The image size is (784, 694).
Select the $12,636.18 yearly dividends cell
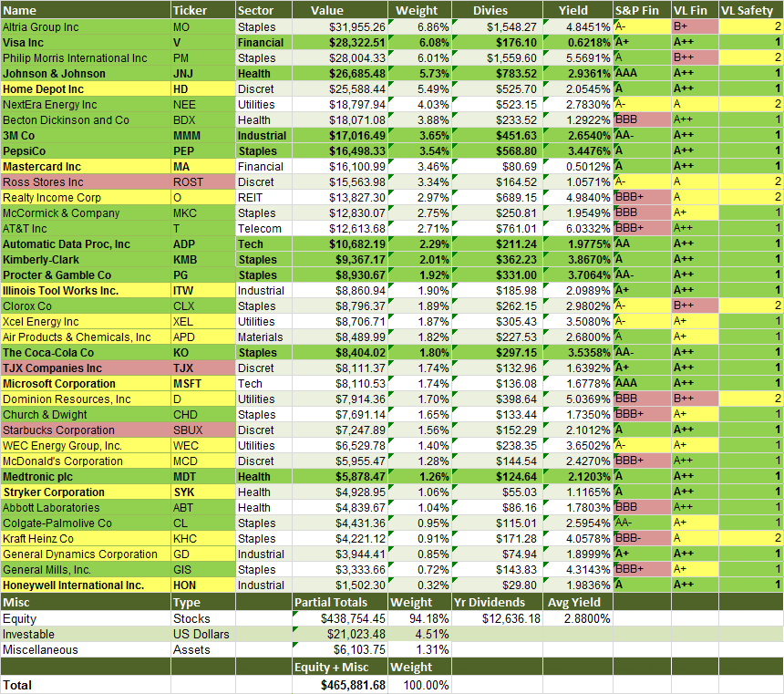click(497, 619)
